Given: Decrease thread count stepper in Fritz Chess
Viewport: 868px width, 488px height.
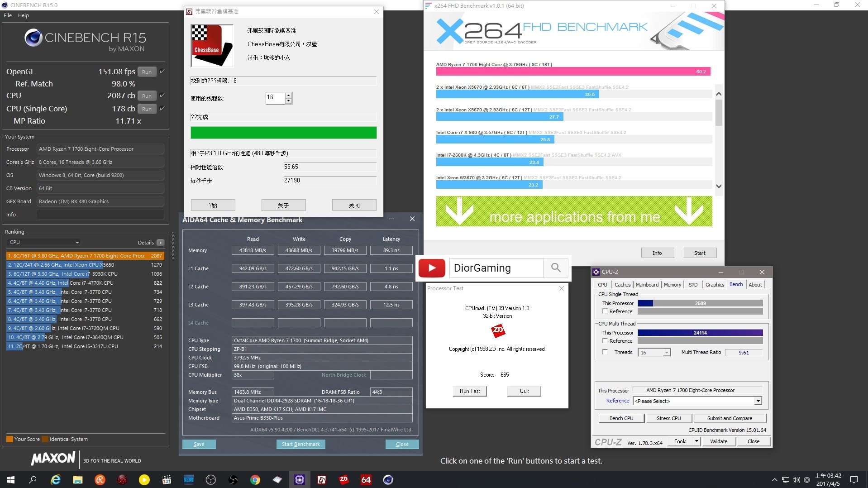Looking at the screenshot, I should click(289, 101).
